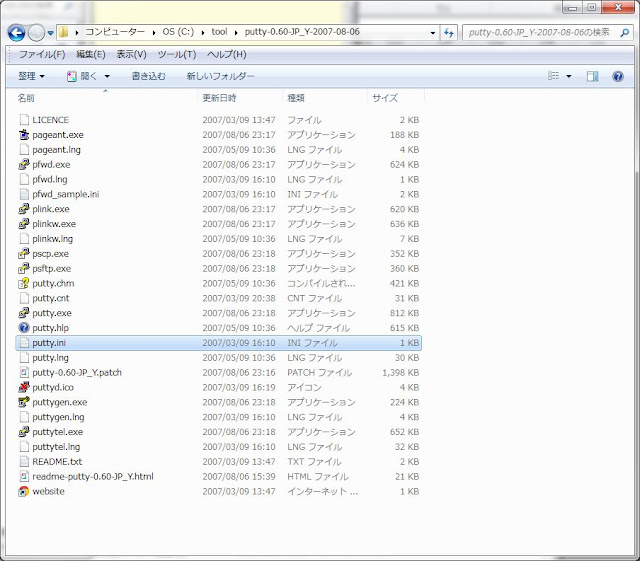Sort by 種類 column header

(296, 98)
